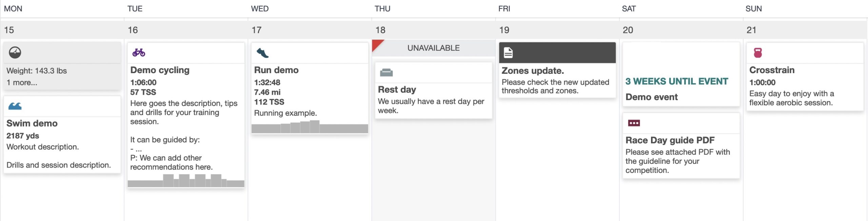
Task: Select the UNAVAILABLE banner on Thursday
Action: [433, 48]
